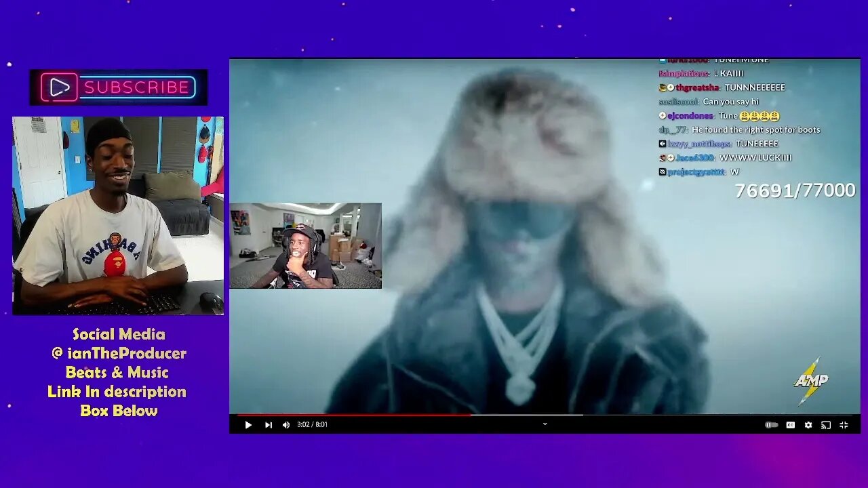The width and height of the screenshot is (868, 488).
Task: Click the username sosliscool in chat
Action: [x=679, y=102]
